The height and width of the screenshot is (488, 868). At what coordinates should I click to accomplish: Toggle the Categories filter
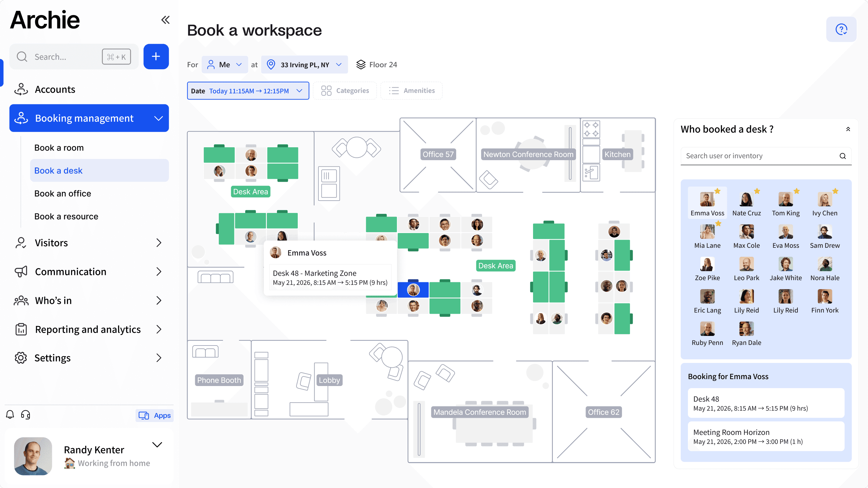[x=345, y=91]
